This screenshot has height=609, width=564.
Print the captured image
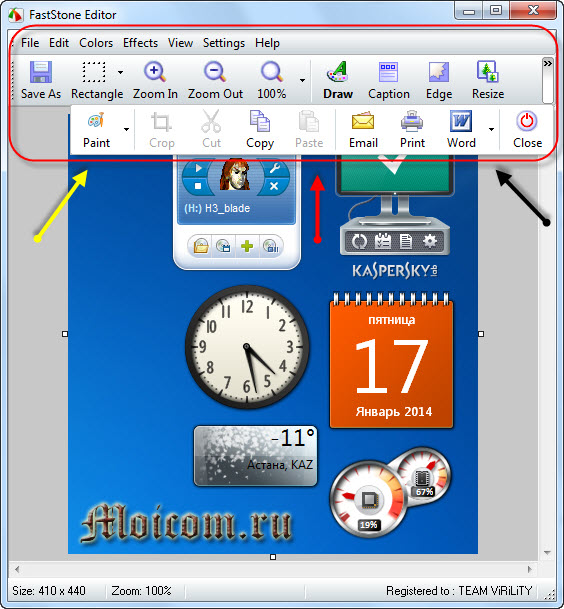(412, 130)
